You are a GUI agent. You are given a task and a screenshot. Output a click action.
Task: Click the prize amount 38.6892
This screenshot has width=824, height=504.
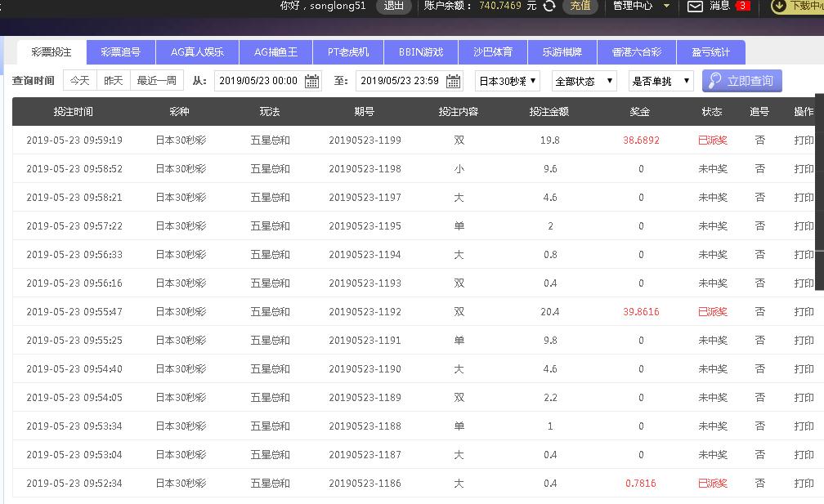641,140
